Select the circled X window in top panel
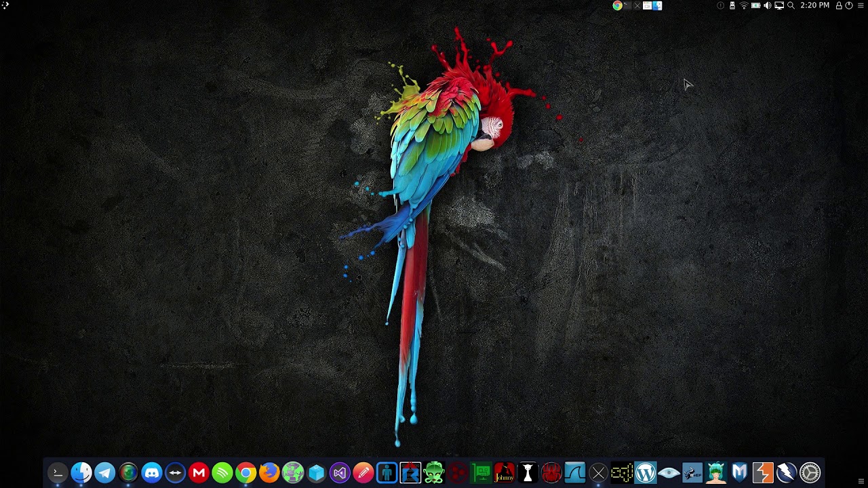The image size is (868, 488). coord(637,5)
